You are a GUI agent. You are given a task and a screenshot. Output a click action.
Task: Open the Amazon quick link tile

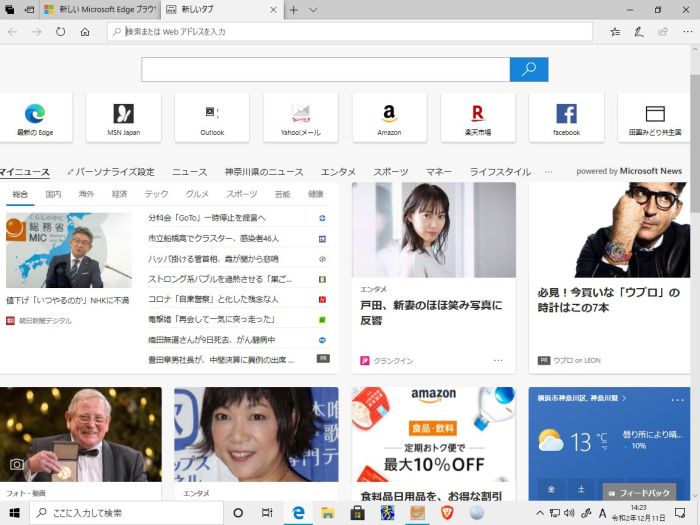(389, 118)
